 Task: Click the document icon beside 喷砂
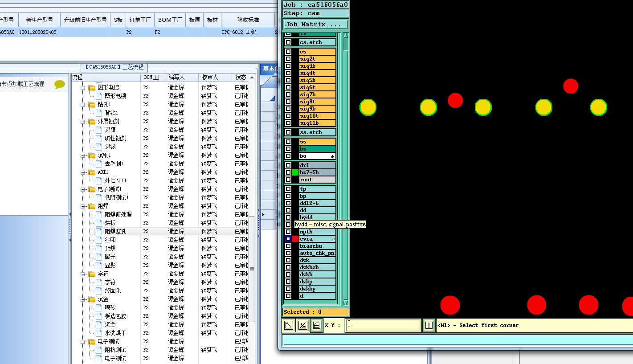[99, 307]
